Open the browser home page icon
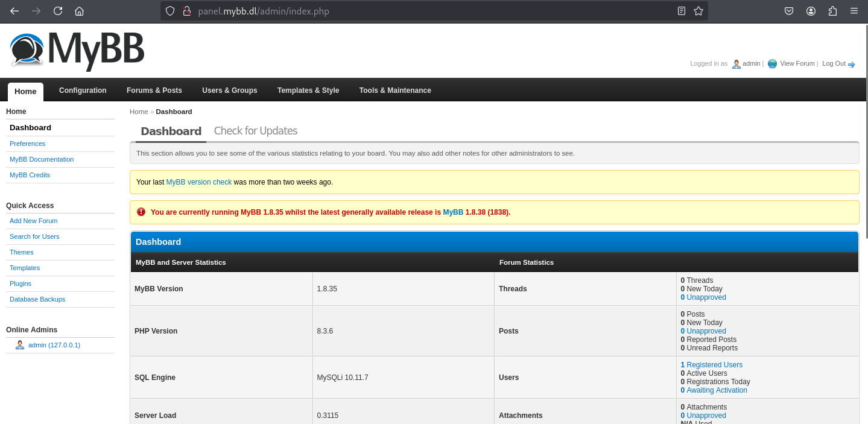 point(79,11)
